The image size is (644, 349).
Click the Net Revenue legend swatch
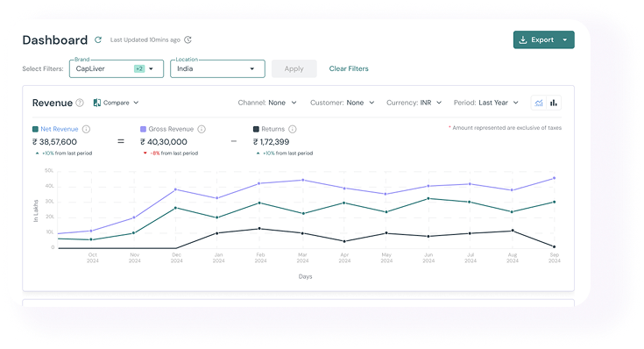[35, 129]
